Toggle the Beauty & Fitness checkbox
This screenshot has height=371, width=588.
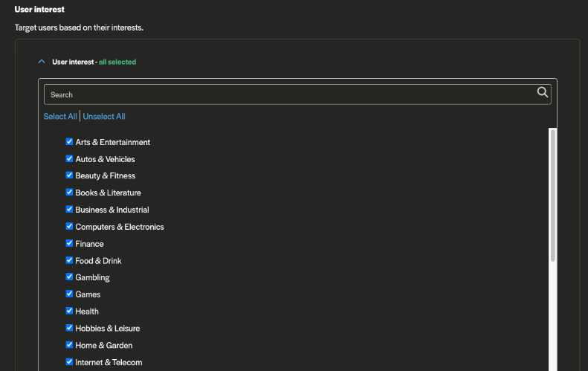(69, 175)
